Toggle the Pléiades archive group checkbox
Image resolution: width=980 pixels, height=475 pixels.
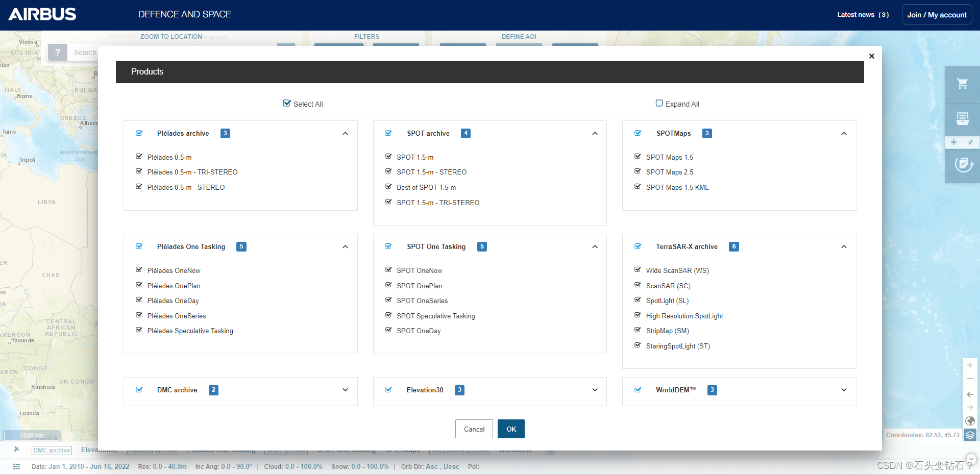click(x=139, y=133)
